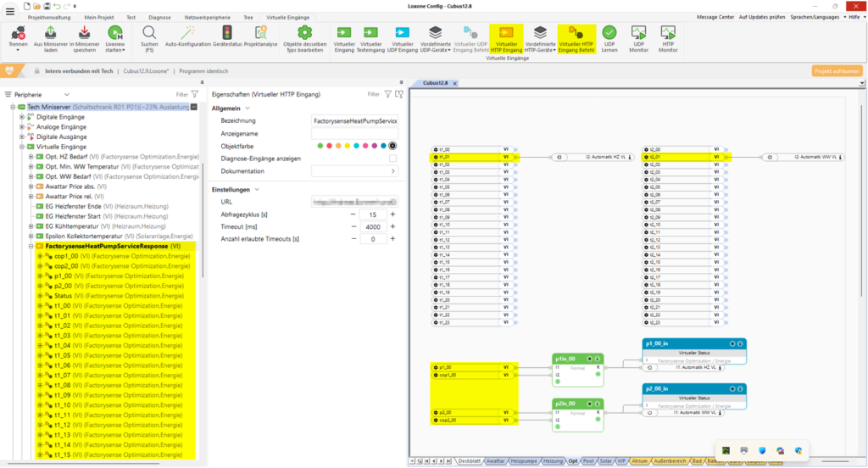Screen dimensions: 868x468
Task: Switch to the Netzwerkperipherie ribbon tab
Action: tap(208, 16)
